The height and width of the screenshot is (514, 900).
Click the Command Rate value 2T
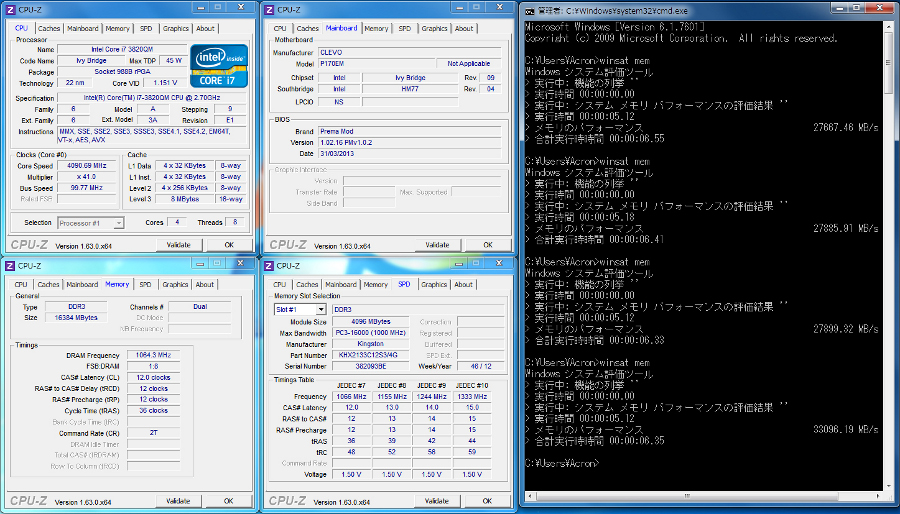(154, 433)
